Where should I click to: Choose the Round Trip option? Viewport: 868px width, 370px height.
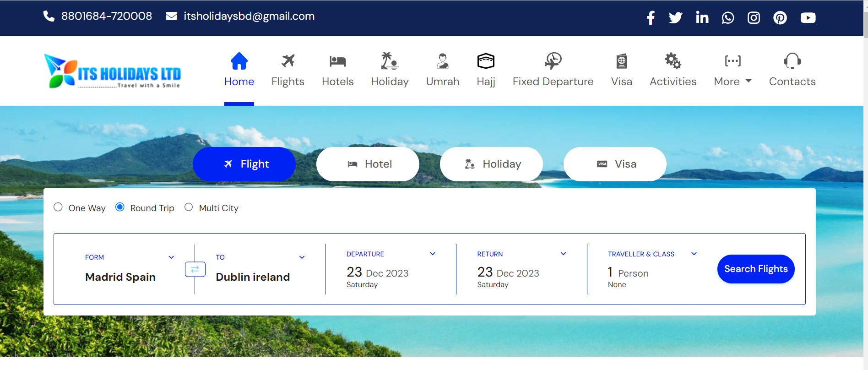tap(120, 207)
